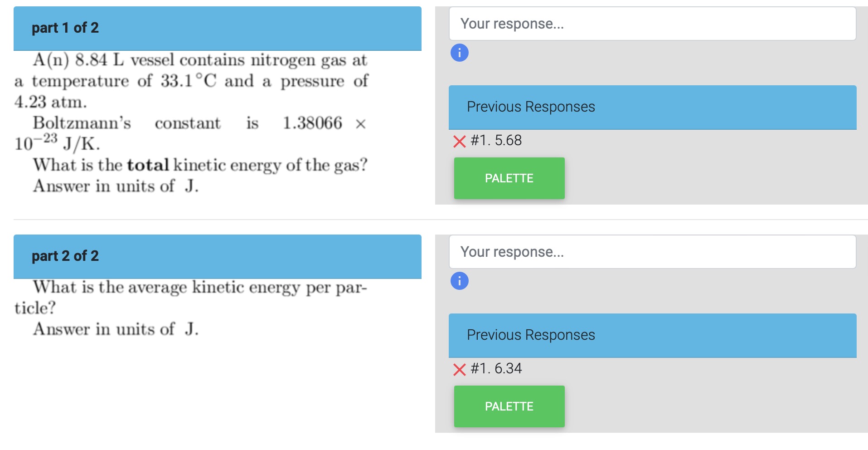Select the blue circular info indicator for part 2
Screen dimensions: 868x450
point(459,281)
